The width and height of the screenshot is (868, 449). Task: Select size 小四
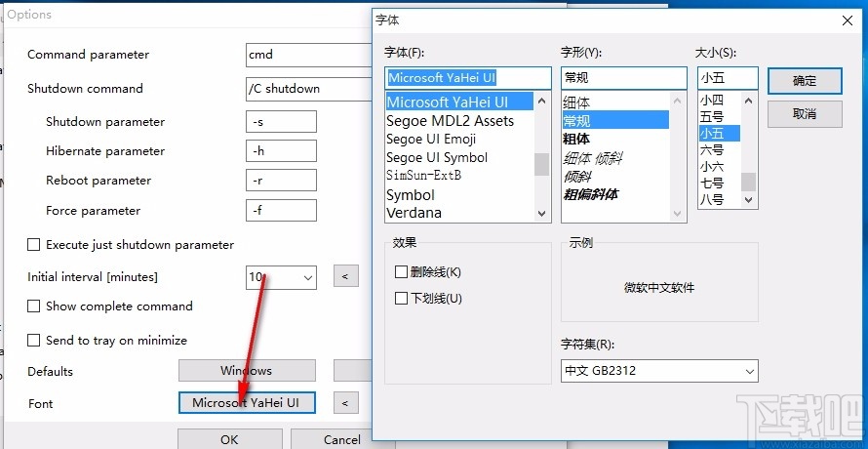719,101
